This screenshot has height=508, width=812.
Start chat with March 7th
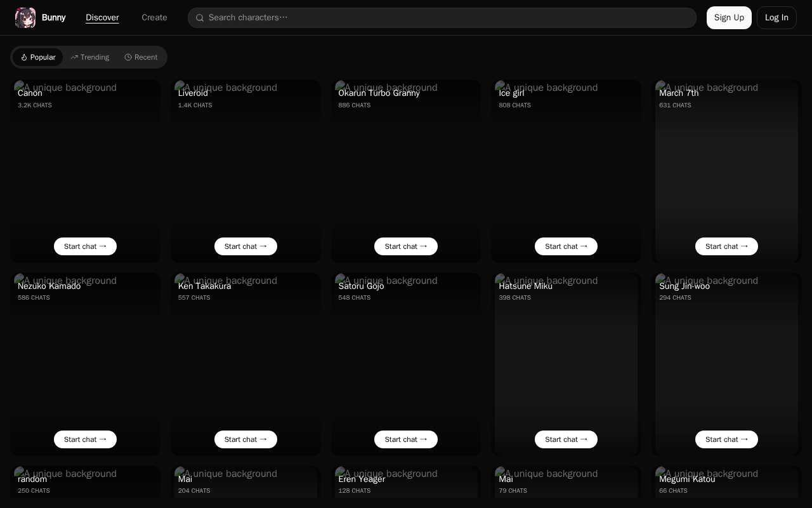click(726, 246)
